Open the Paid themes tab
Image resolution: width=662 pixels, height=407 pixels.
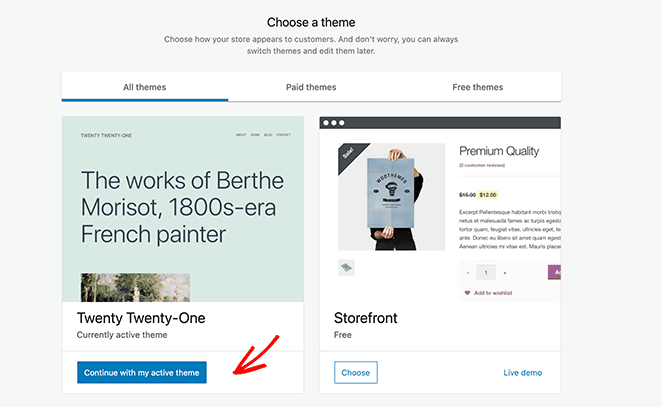(x=311, y=87)
